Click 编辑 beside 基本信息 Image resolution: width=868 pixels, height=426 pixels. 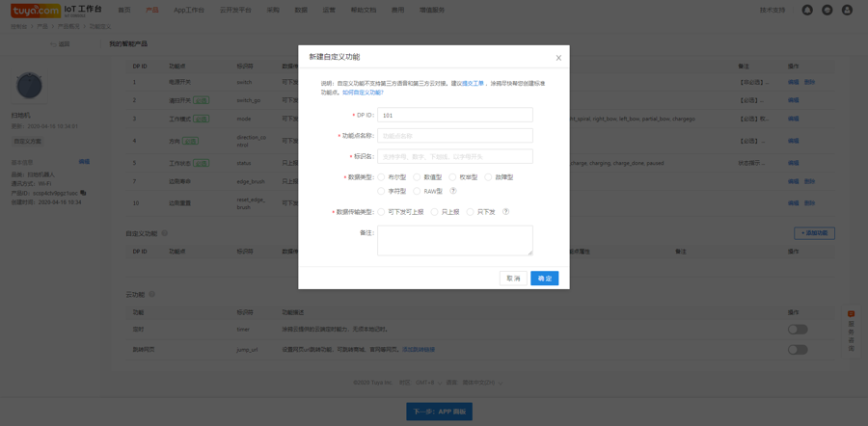point(84,162)
